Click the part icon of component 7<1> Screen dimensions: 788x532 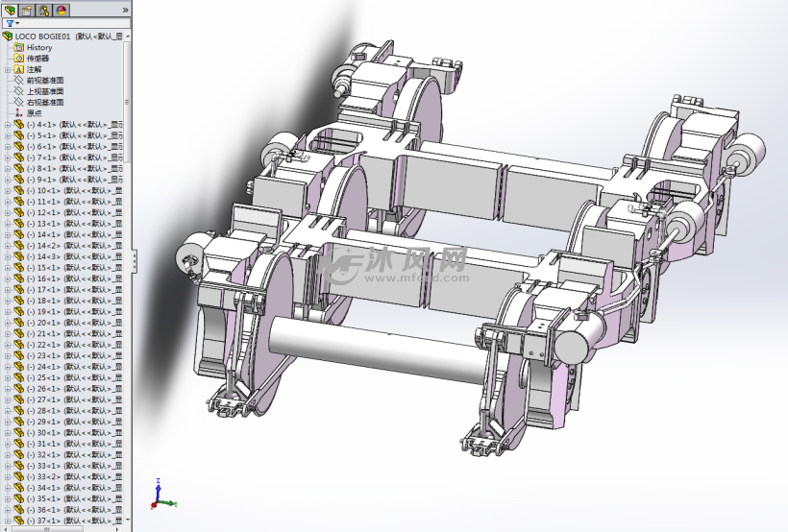click(19, 157)
